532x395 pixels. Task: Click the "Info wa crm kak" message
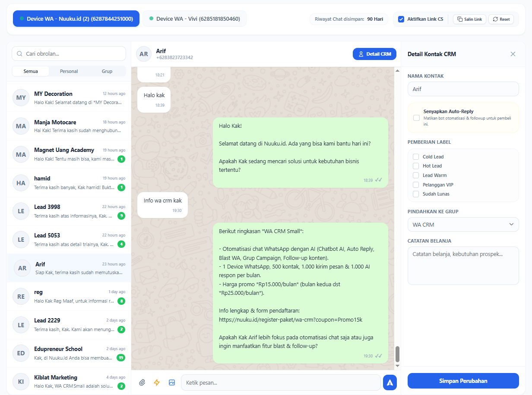pyautogui.click(x=162, y=205)
